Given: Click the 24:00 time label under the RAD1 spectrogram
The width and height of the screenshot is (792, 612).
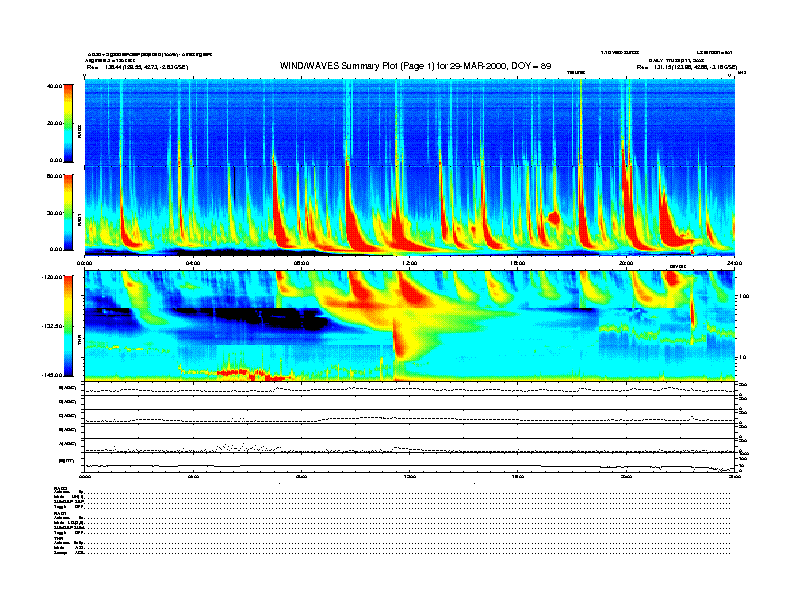Looking at the screenshot, I should click(734, 263).
